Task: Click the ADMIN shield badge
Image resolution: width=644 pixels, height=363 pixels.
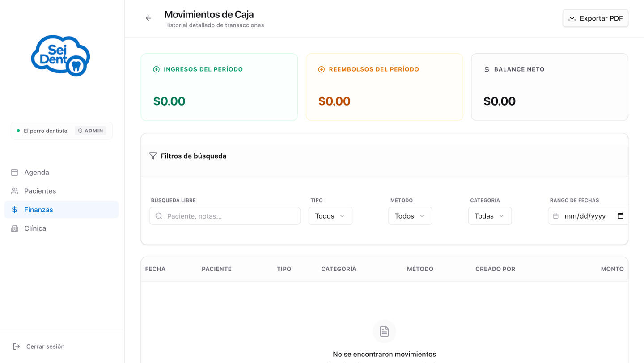Action: click(91, 131)
